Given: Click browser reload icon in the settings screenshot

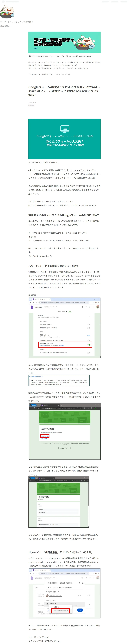Looking at the screenshot, I should [36, 302].
